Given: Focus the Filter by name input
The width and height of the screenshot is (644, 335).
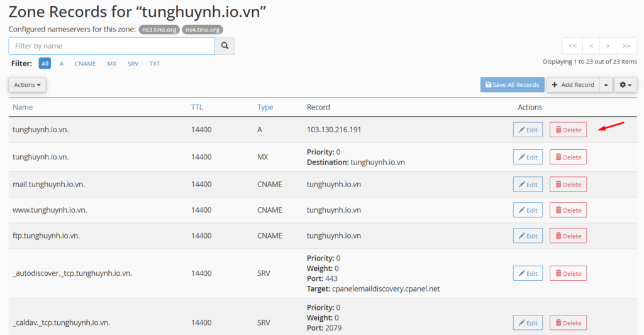Looking at the screenshot, I should pos(111,46).
